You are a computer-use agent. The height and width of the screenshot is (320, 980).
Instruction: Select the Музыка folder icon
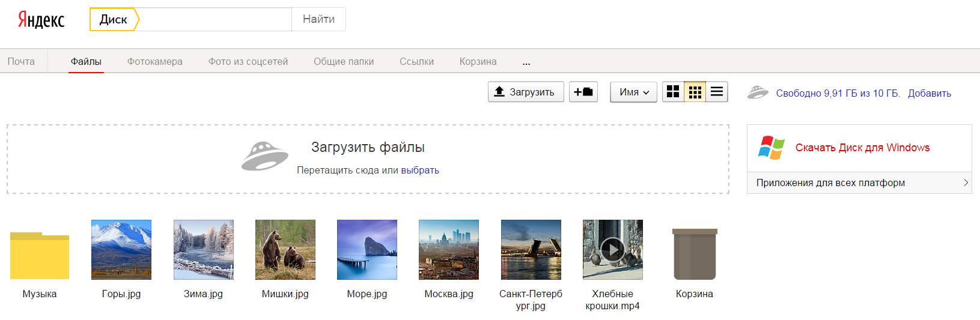click(40, 255)
